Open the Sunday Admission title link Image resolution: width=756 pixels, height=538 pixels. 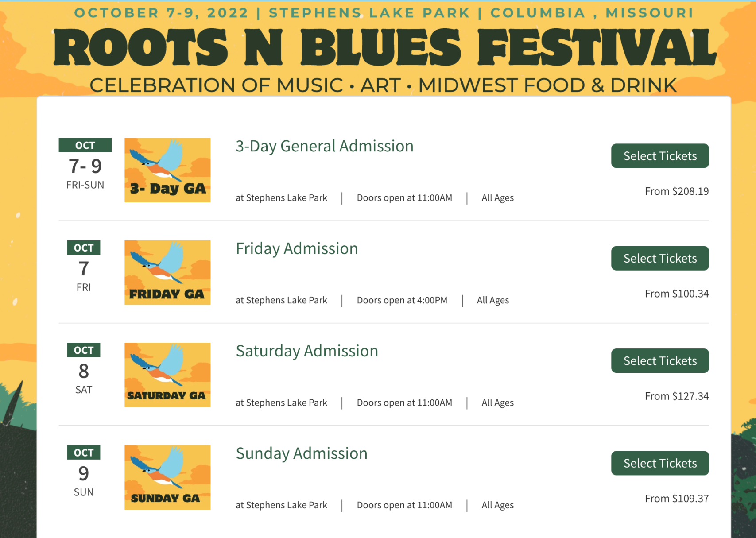point(301,453)
